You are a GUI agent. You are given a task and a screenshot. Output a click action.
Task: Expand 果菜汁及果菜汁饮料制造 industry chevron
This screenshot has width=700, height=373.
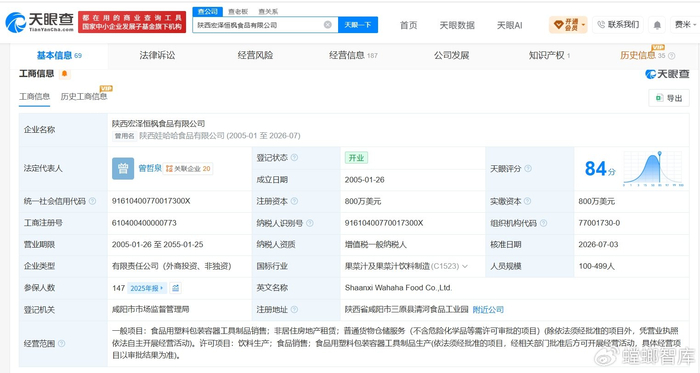click(x=465, y=266)
